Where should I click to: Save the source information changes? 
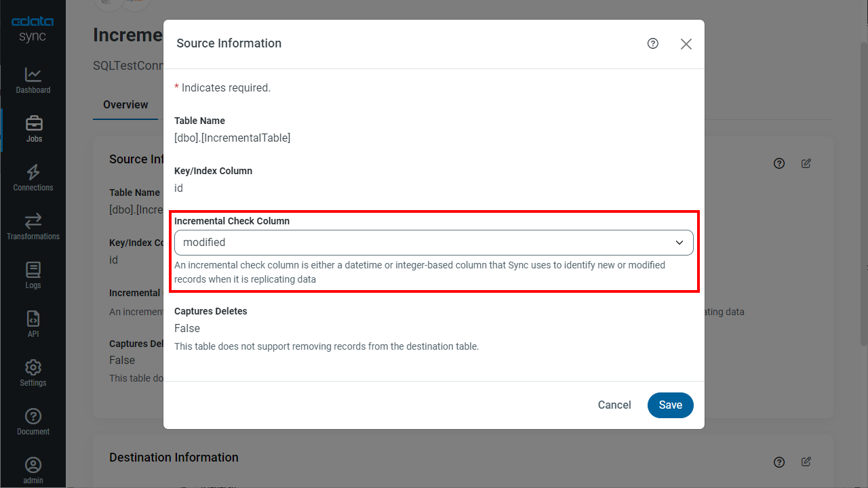(670, 405)
